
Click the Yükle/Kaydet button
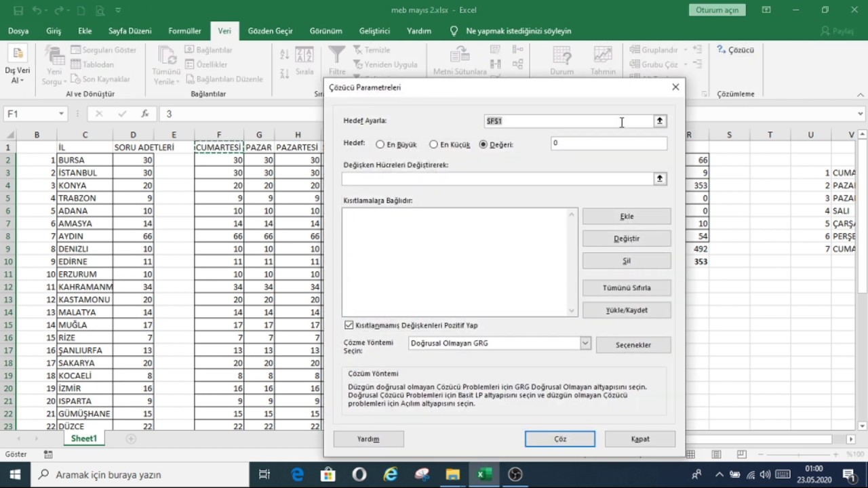627,310
